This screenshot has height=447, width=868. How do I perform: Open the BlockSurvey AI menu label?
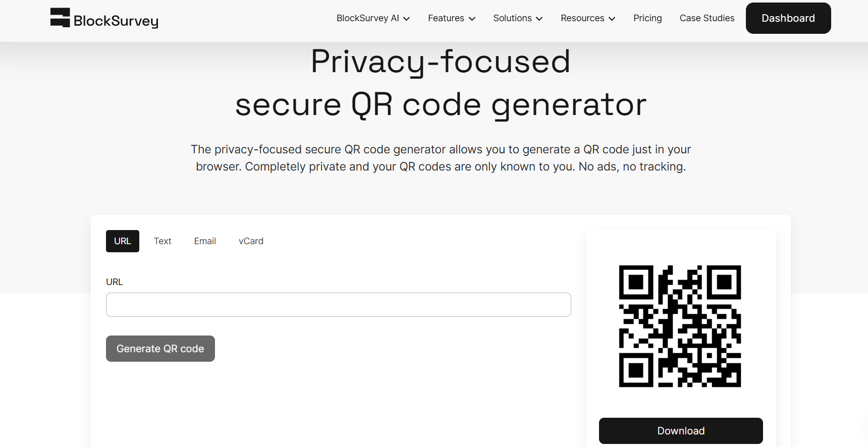point(367,18)
